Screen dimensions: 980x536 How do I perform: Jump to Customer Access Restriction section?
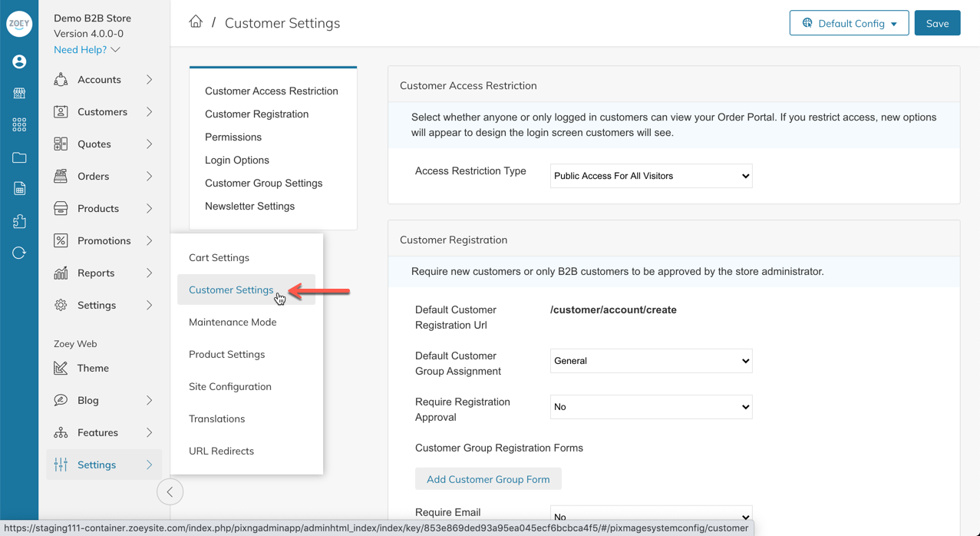click(x=271, y=91)
